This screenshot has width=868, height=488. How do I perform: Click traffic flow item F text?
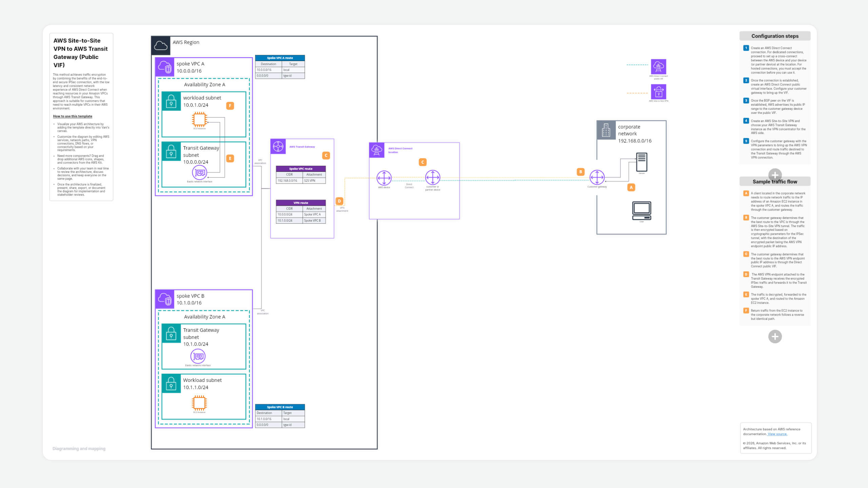tap(777, 315)
